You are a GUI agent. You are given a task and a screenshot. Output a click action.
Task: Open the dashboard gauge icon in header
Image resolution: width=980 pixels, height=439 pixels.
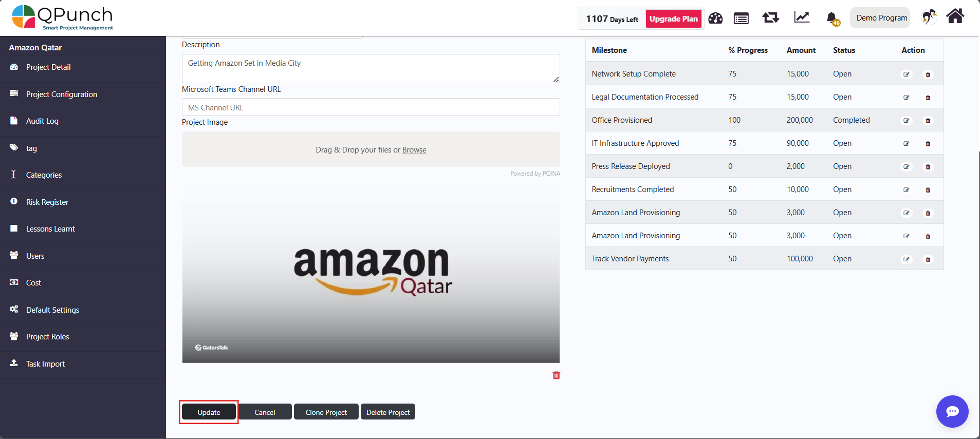[x=715, y=18]
